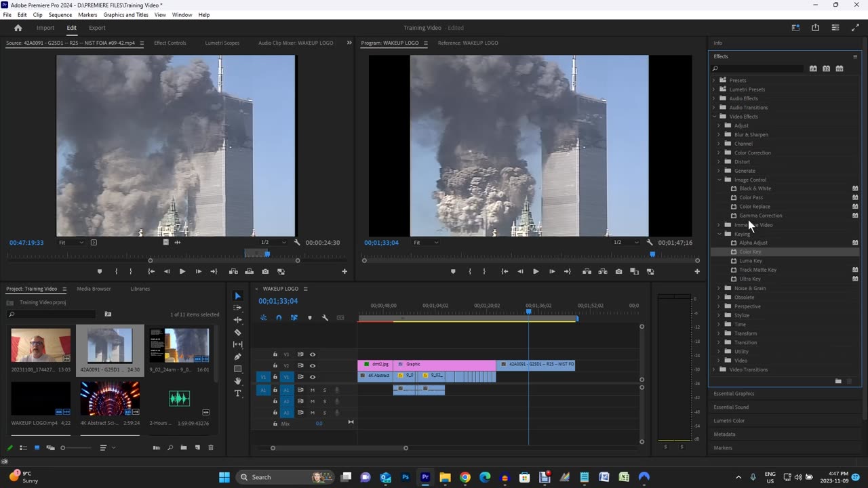
Task: Toggle insert sequences as nests button
Action: click(263, 318)
